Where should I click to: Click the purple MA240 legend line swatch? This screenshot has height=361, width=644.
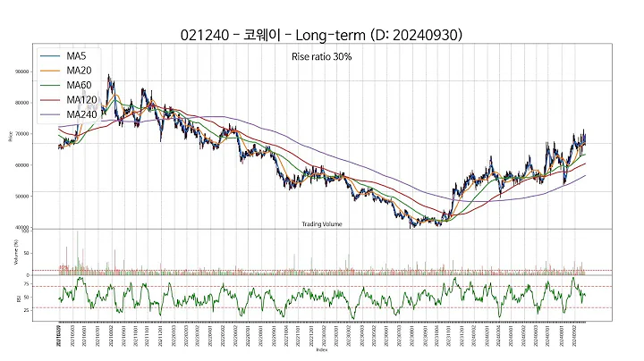[x=50, y=115]
